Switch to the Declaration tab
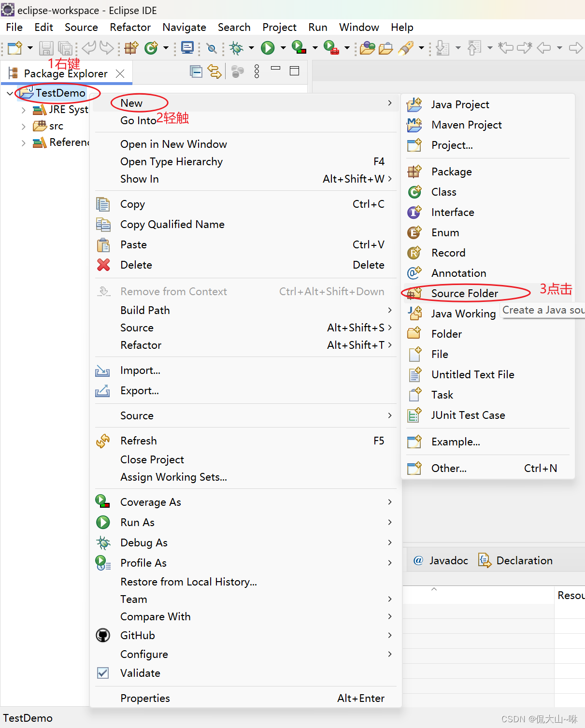585x728 pixels. pos(515,560)
